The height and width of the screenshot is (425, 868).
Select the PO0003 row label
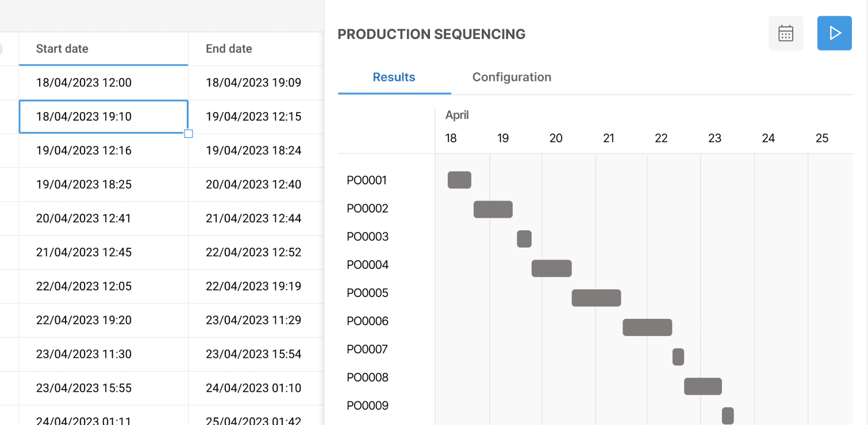(x=368, y=237)
